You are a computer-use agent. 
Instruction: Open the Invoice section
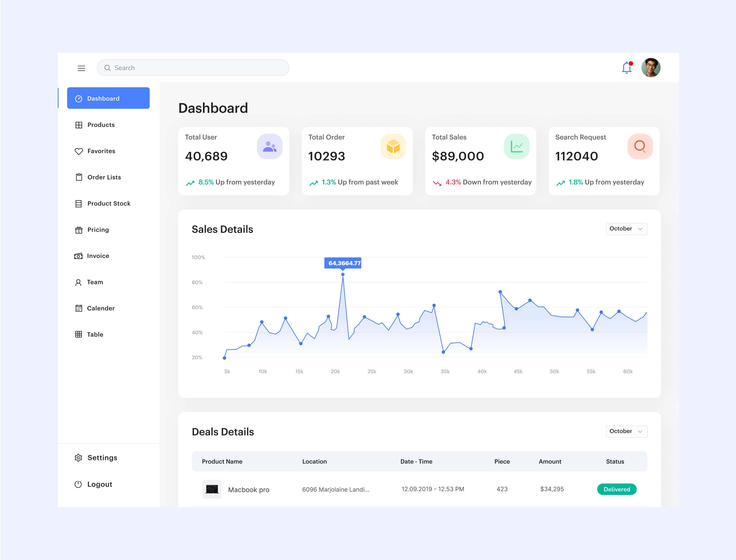tap(98, 256)
